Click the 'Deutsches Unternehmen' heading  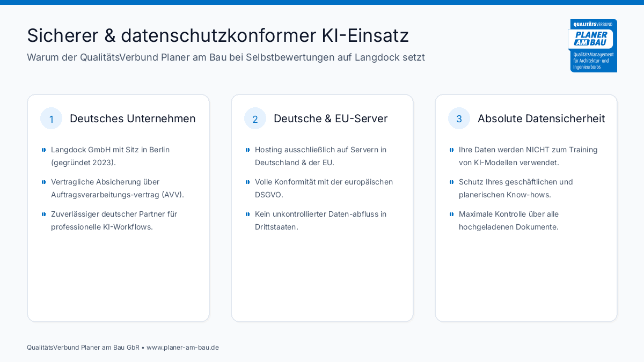click(133, 119)
